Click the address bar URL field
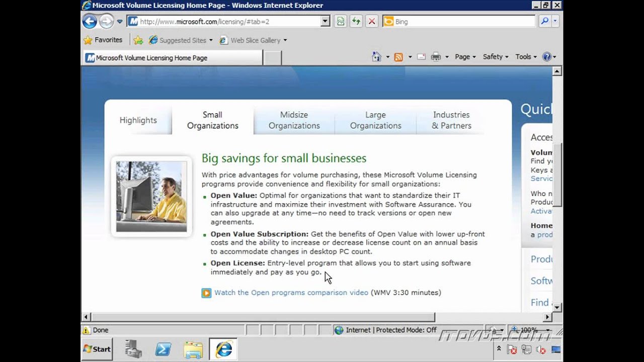The width and height of the screenshot is (644, 362). point(224,22)
